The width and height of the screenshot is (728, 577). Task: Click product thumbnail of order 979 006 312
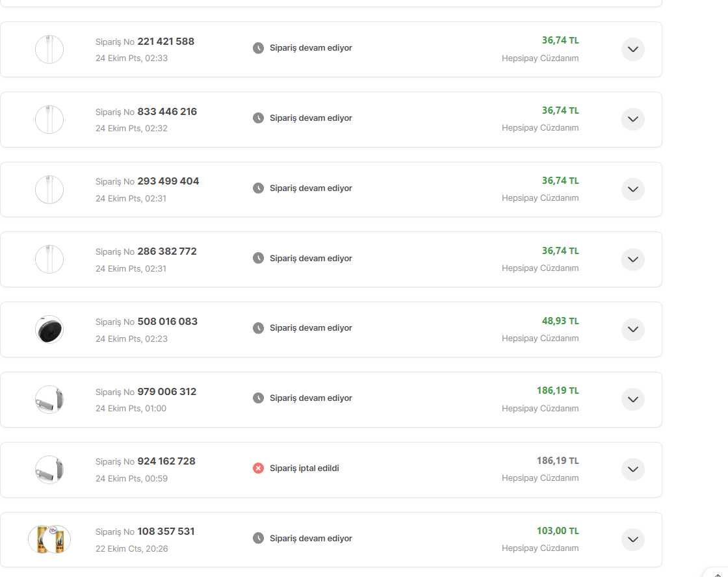click(x=49, y=400)
